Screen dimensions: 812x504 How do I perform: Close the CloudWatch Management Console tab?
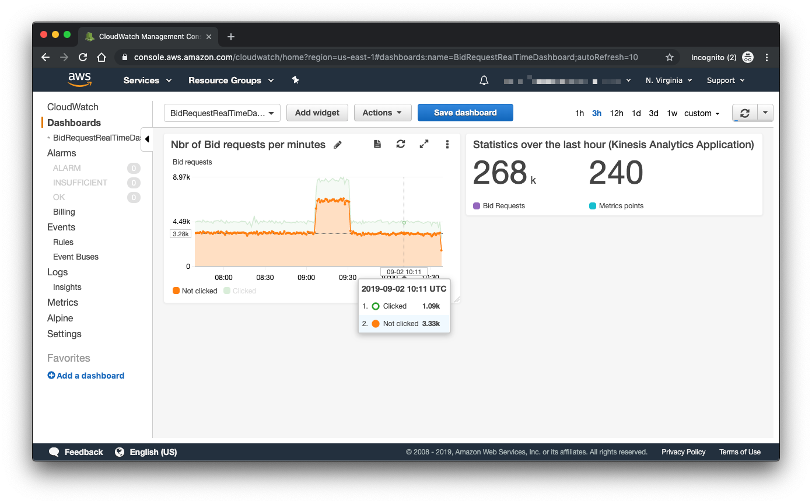coord(209,37)
